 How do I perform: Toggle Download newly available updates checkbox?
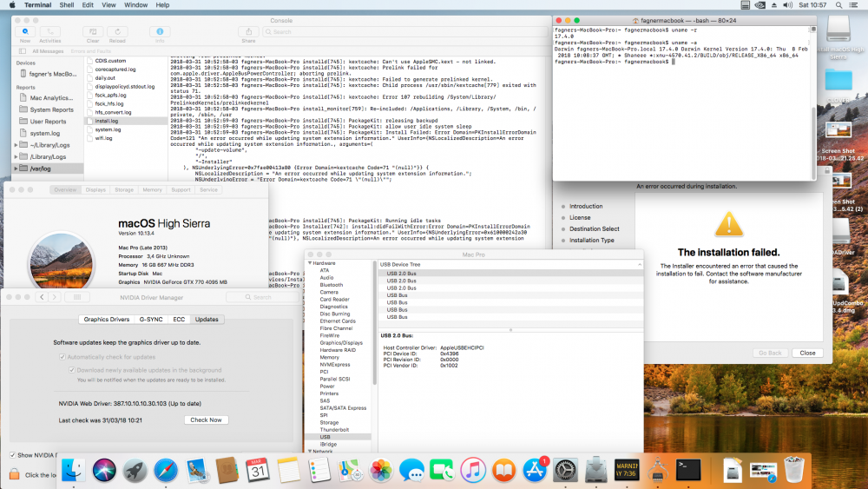coord(72,370)
